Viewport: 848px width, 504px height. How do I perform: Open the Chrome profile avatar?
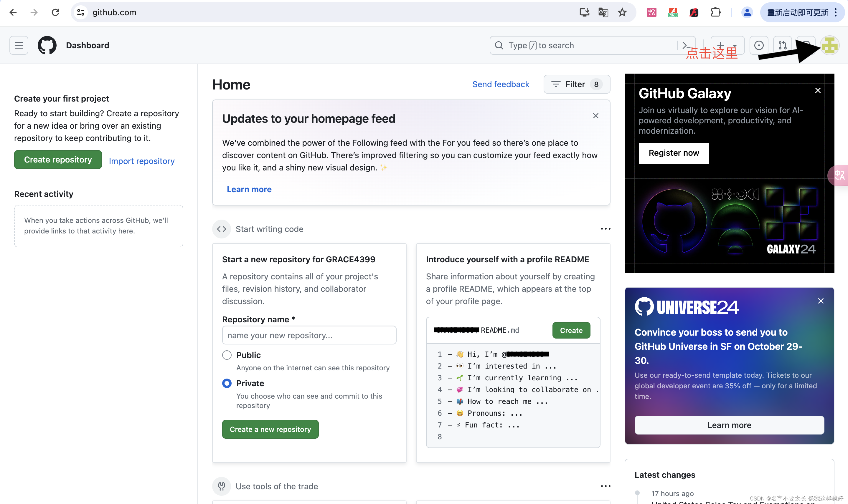click(747, 13)
